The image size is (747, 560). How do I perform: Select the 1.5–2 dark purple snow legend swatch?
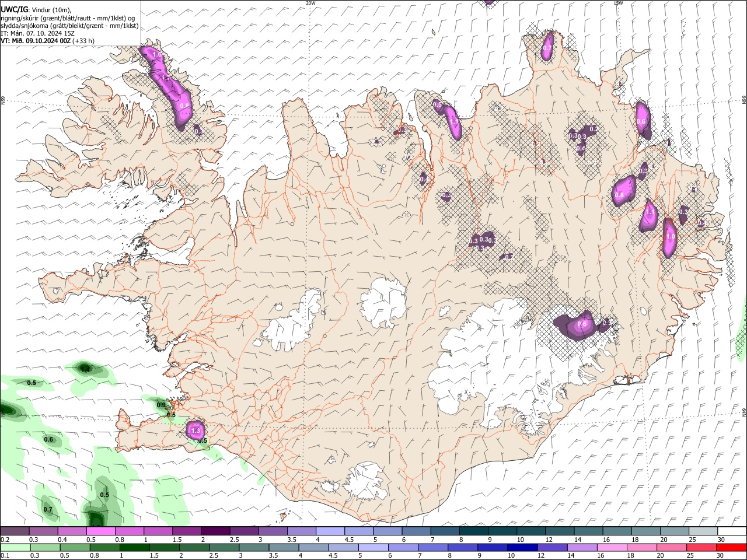click(187, 531)
